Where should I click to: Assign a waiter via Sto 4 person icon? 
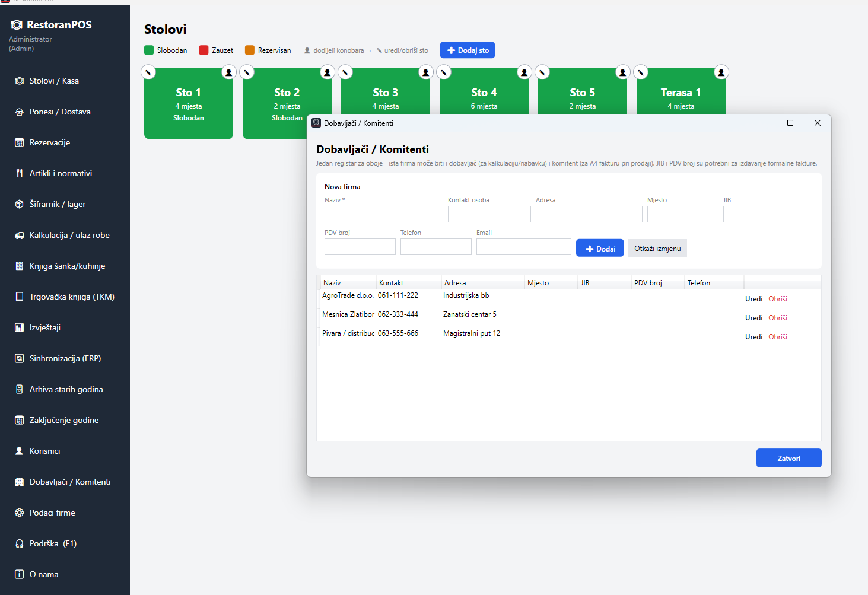tap(524, 72)
